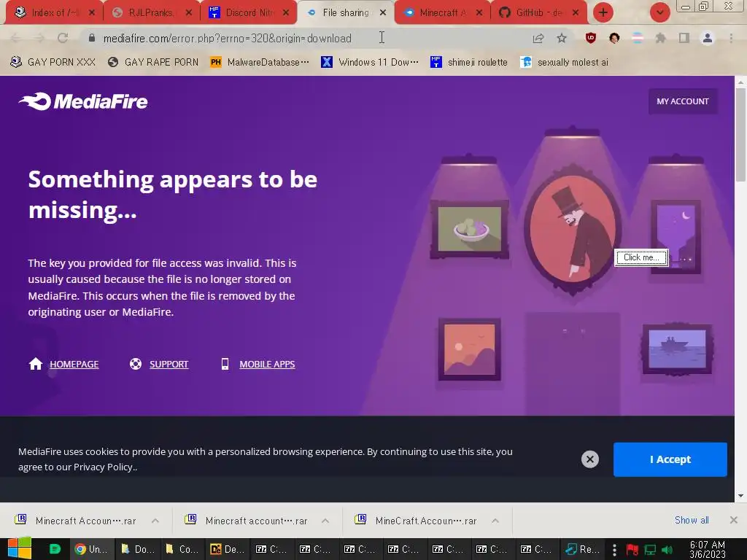Open the Extensions puzzle-piece menu
The image size is (747, 560).
[660, 38]
